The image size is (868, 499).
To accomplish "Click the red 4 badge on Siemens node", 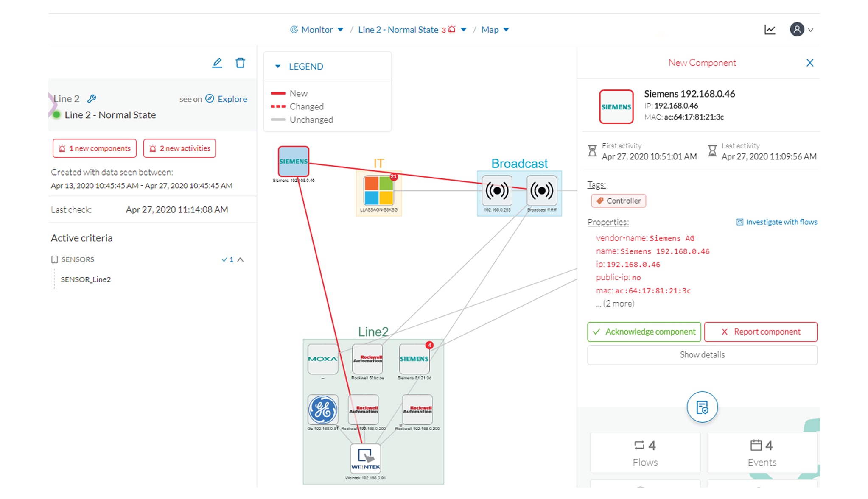I will [x=429, y=345].
